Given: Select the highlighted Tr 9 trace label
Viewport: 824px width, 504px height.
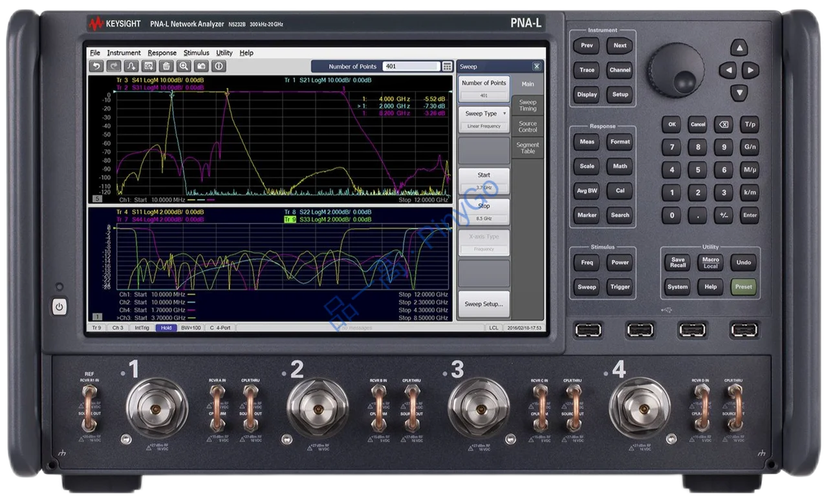Looking at the screenshot, I should 290,219.
